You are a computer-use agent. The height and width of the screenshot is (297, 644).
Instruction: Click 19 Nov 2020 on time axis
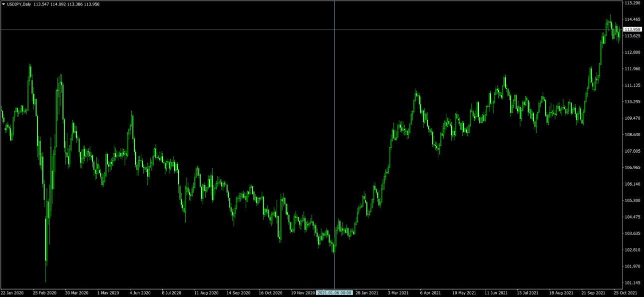(x=303, y=293)
